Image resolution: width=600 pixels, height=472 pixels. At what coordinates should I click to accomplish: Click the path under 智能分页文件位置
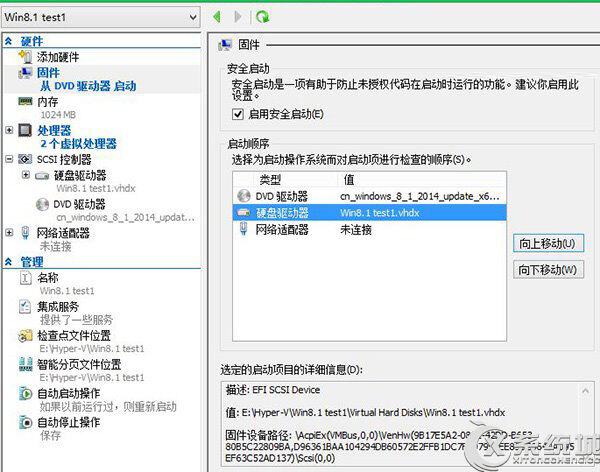92,377
